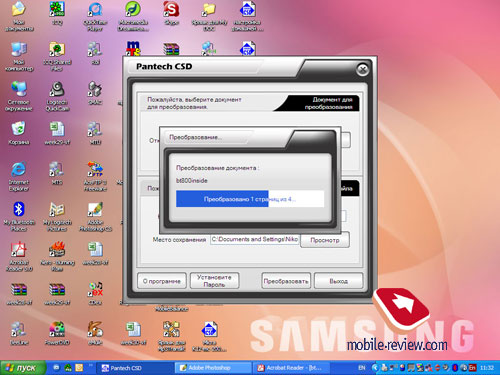Click the EN language indicator
This screenshot has height=375, width=500.
click(362, 368)
